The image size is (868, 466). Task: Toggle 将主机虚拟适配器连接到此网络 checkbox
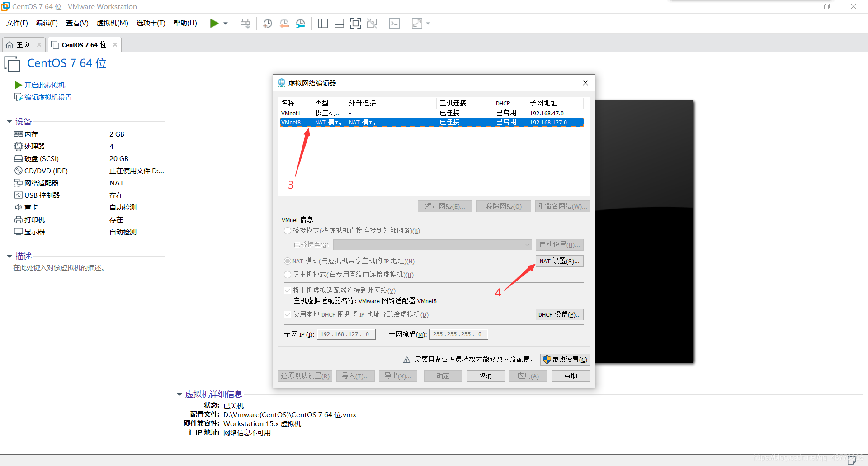[x=288, y=290]
